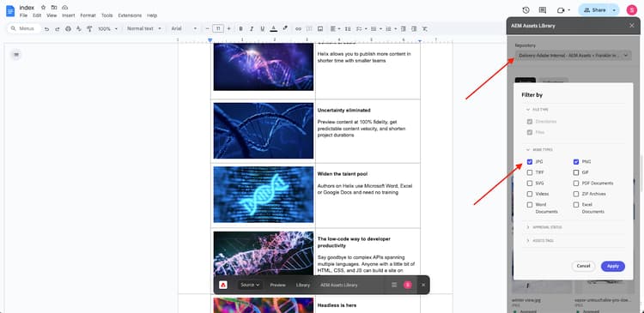Open the highlight color picker
The image size is (644, 313).
(x=285, y=28)
